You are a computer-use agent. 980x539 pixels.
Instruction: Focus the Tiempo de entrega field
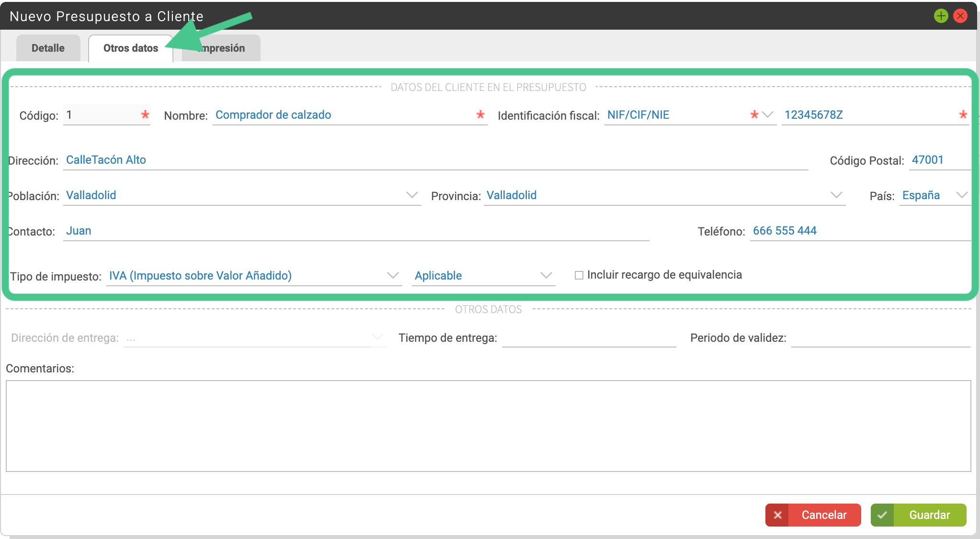click(589, 338)
